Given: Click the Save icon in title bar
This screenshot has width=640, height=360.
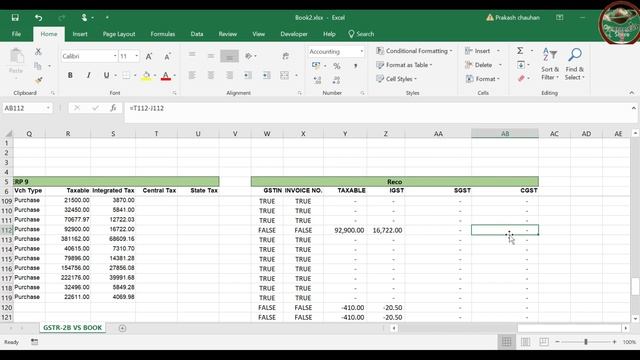Looking at the screenshot, I should [x=15, y=18].
